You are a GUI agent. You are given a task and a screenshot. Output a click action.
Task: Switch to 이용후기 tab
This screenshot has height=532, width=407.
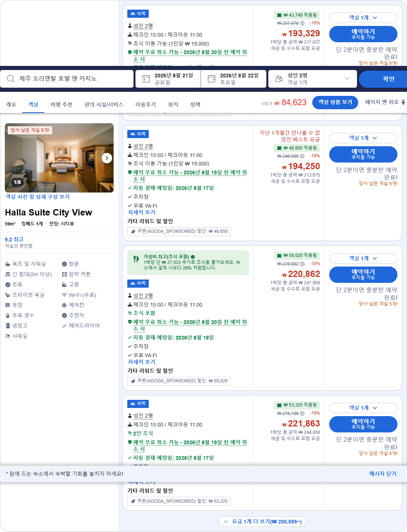pos(146,105)
